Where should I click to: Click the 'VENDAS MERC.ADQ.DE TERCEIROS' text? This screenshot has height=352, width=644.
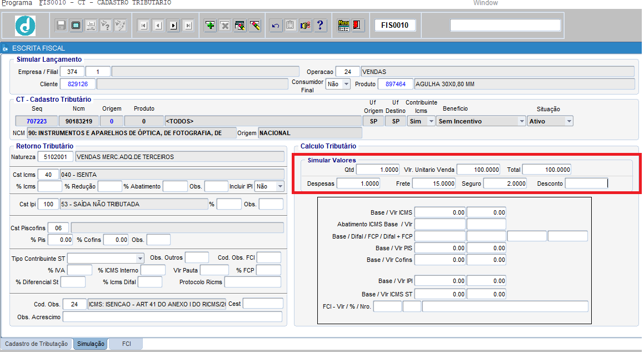click(x=125, y=157)
